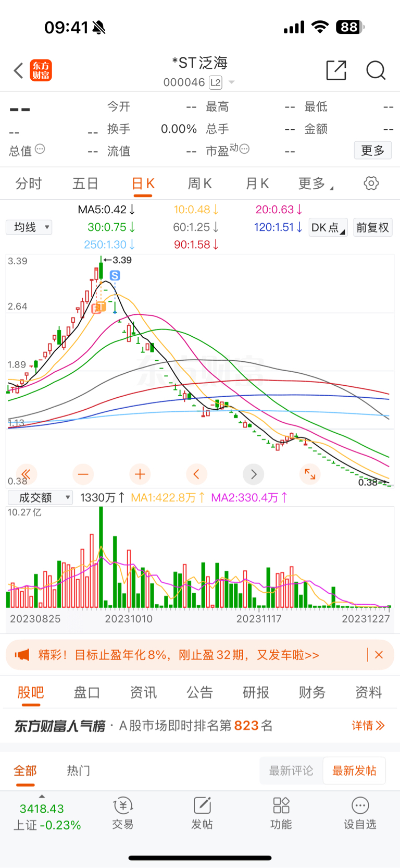Switch to 月K tab
400x868 pixels.
click(x=257, y=184)
